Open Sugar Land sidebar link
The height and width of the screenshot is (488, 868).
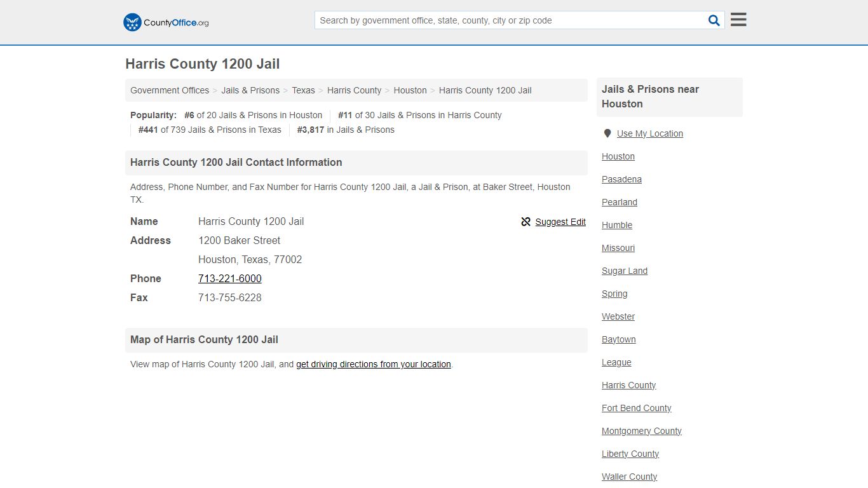(625, 271)
